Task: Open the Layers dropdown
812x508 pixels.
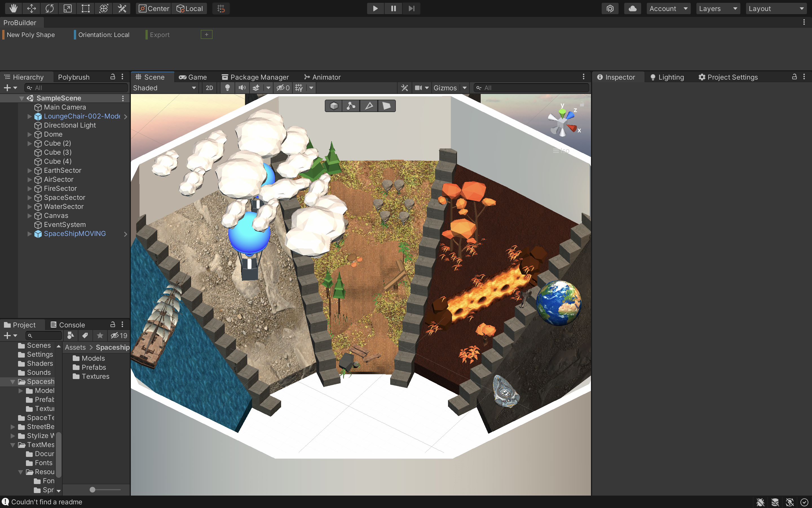Action: coord(718,8)
